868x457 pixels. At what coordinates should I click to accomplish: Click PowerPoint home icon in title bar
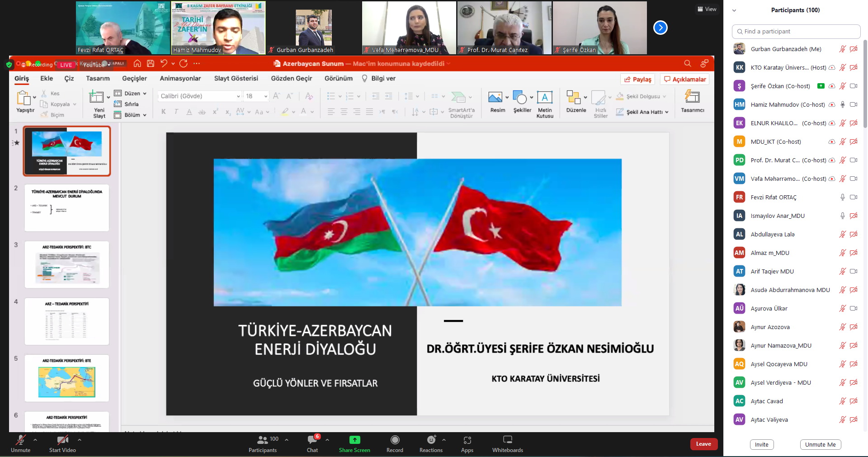pyautogui.click(x=137, y=63)
